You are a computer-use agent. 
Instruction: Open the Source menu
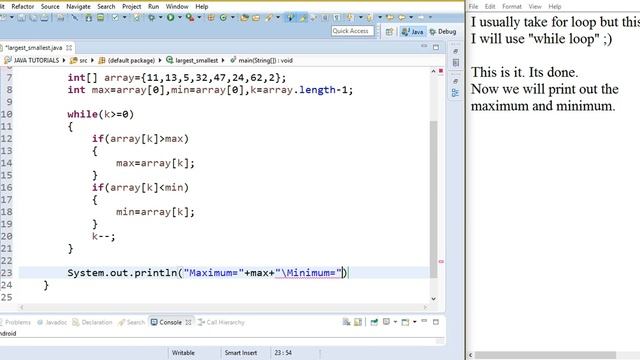coord(50,7)
